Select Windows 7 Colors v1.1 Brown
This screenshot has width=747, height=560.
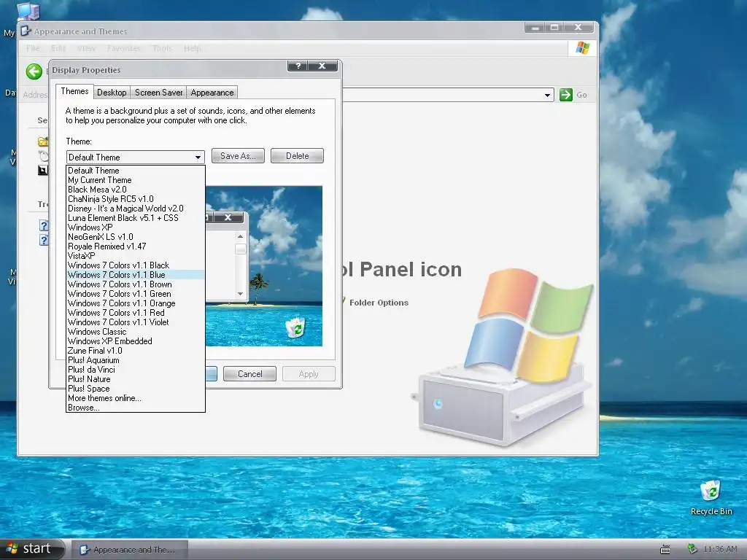click(x=135, y=284)
